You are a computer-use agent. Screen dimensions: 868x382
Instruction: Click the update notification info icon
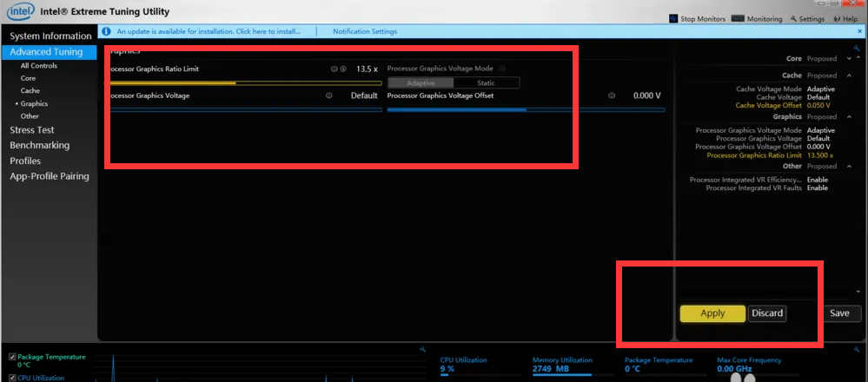(107, 31)
